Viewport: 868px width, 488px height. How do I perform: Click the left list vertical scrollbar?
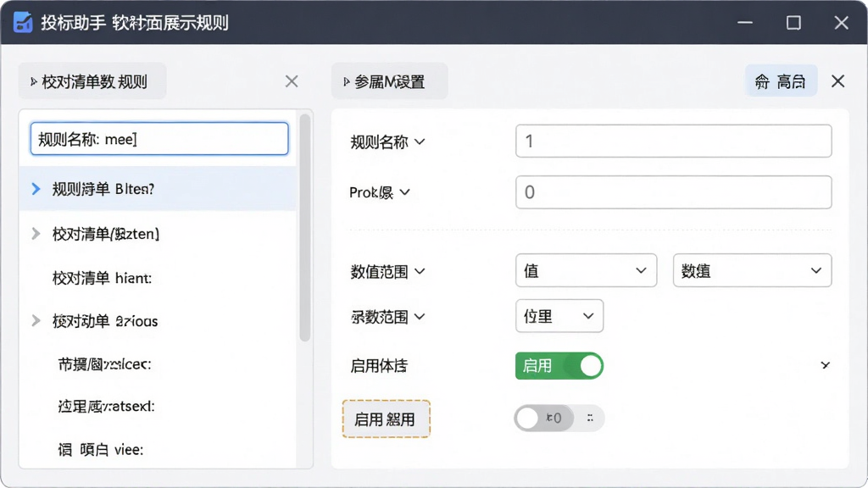click(304, 227)
